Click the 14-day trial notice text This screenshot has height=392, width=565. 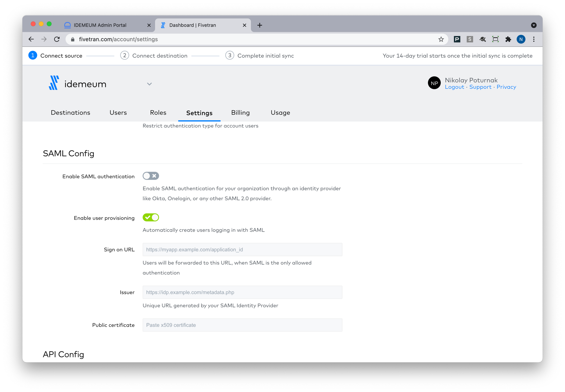pos(458,56)
